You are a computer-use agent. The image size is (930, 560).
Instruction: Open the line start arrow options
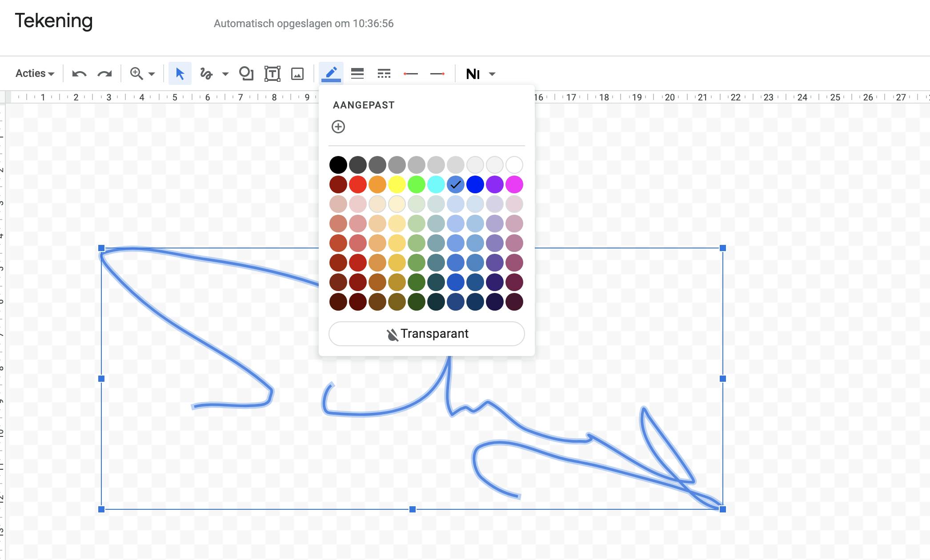[410, 74]
